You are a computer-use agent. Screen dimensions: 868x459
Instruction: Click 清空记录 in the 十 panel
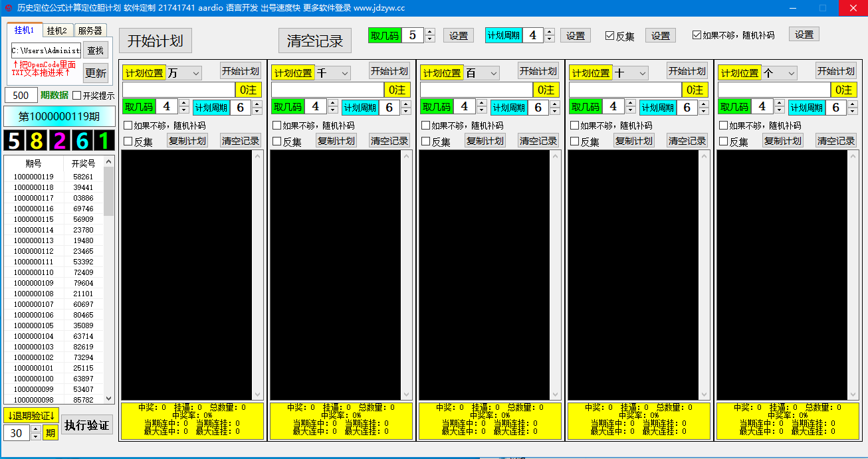coord(687,141)
